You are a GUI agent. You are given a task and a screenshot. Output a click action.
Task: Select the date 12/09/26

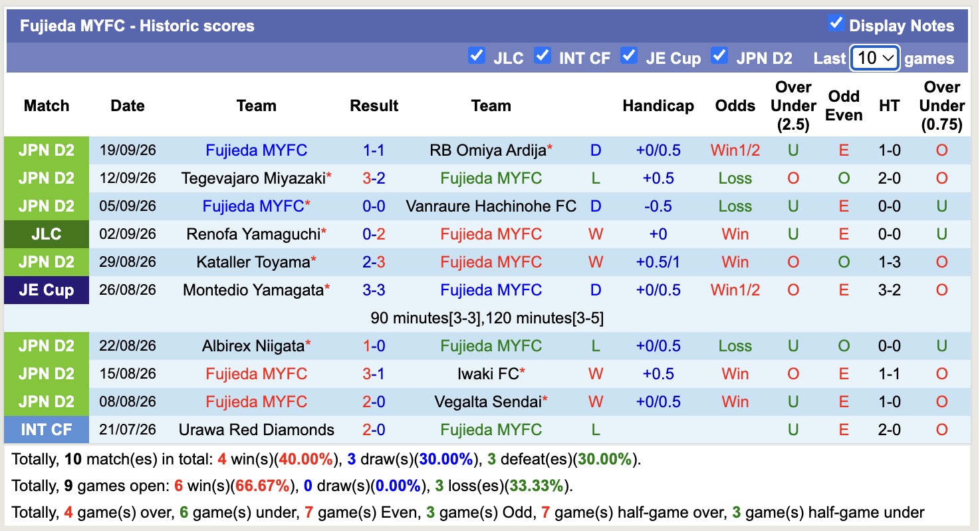(128, 178)
